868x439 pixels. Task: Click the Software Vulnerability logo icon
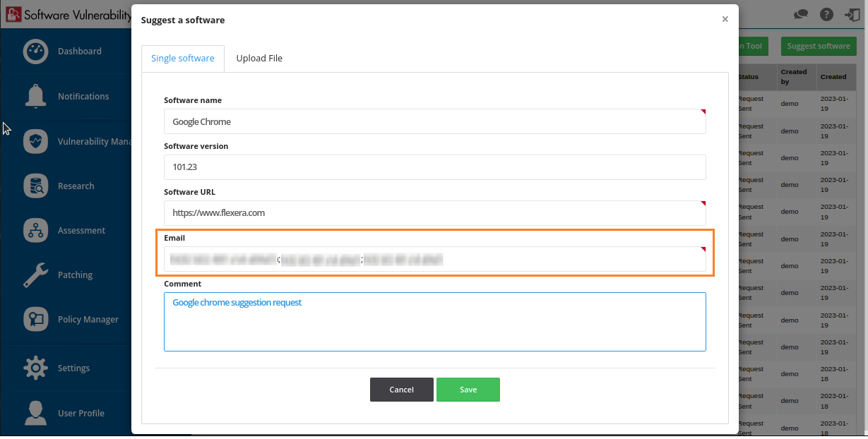coord(13,15)
